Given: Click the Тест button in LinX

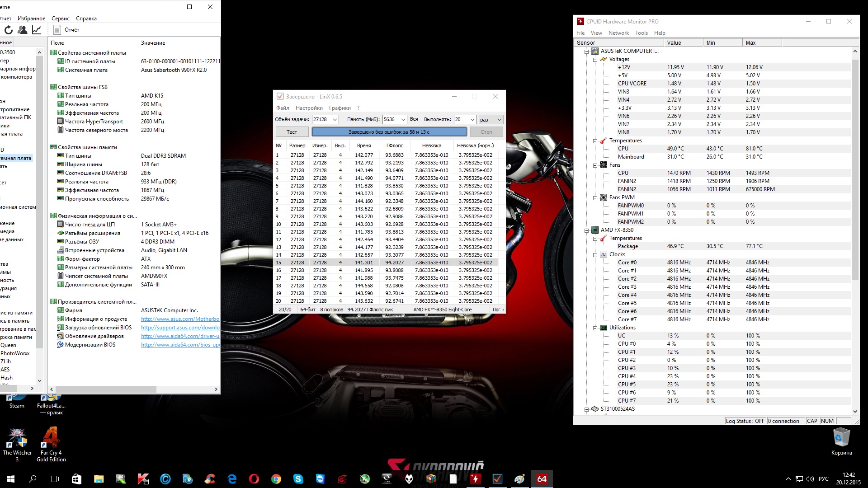Looking at the screenshot, I should 292,132.
